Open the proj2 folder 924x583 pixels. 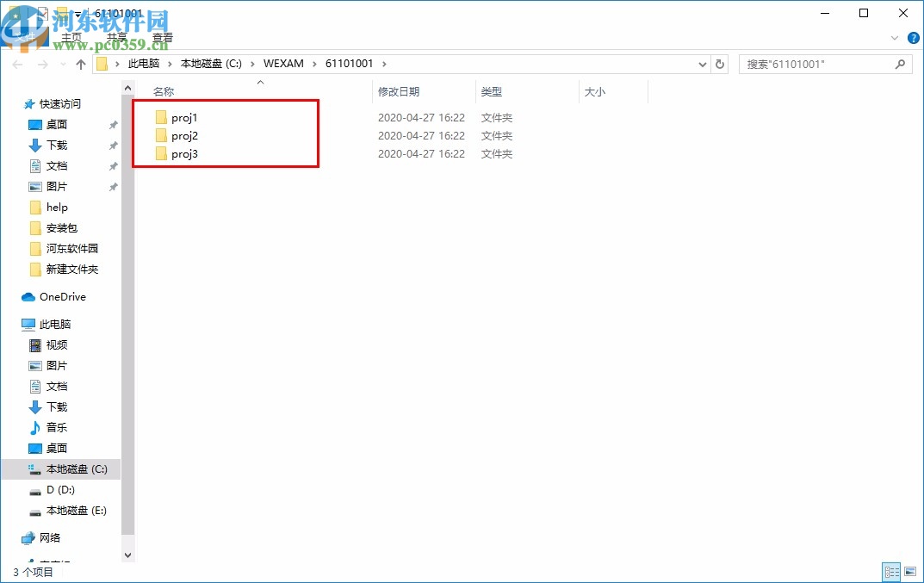pyautogui.click(x=186, y=135)
